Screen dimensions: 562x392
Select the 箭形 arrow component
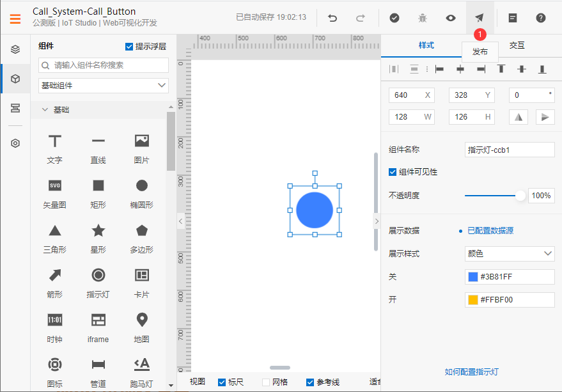(x=55, y=283)
